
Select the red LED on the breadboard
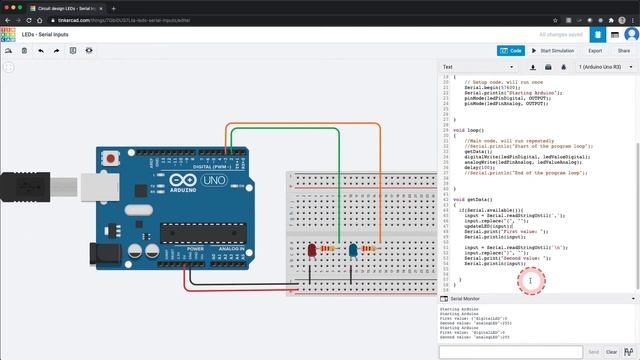click(x=312, y=251)
